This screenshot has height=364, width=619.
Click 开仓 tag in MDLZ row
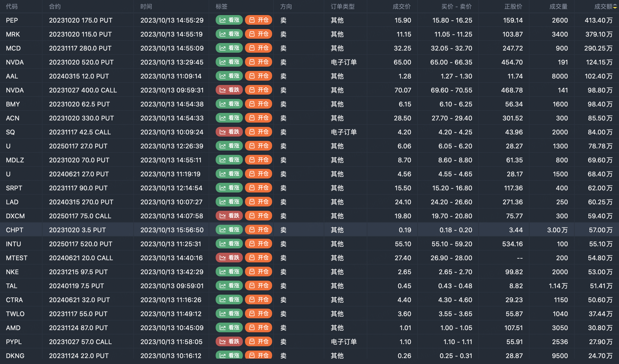(x=259, y=160)
